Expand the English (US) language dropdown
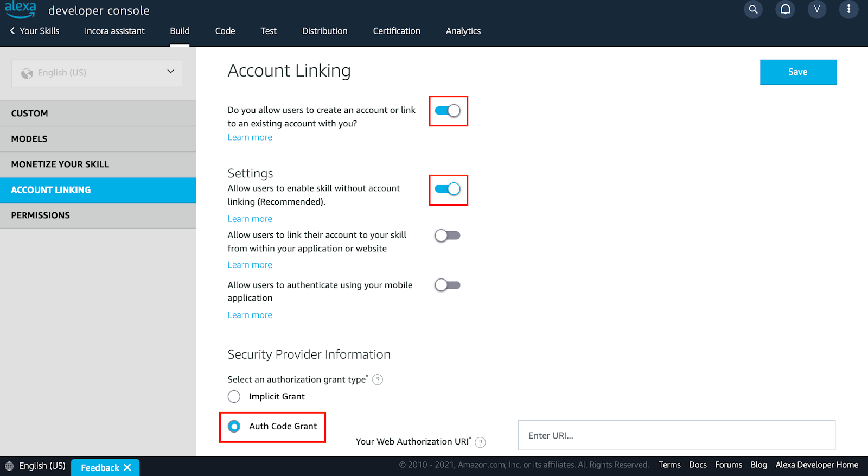 click(x=97, y=73)
